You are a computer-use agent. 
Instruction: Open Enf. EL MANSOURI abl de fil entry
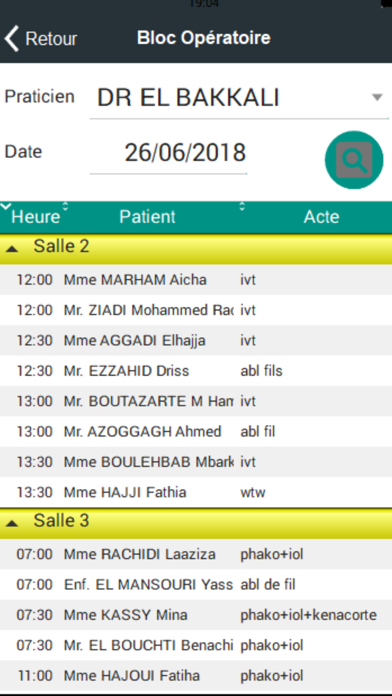[x=196, y=585]
